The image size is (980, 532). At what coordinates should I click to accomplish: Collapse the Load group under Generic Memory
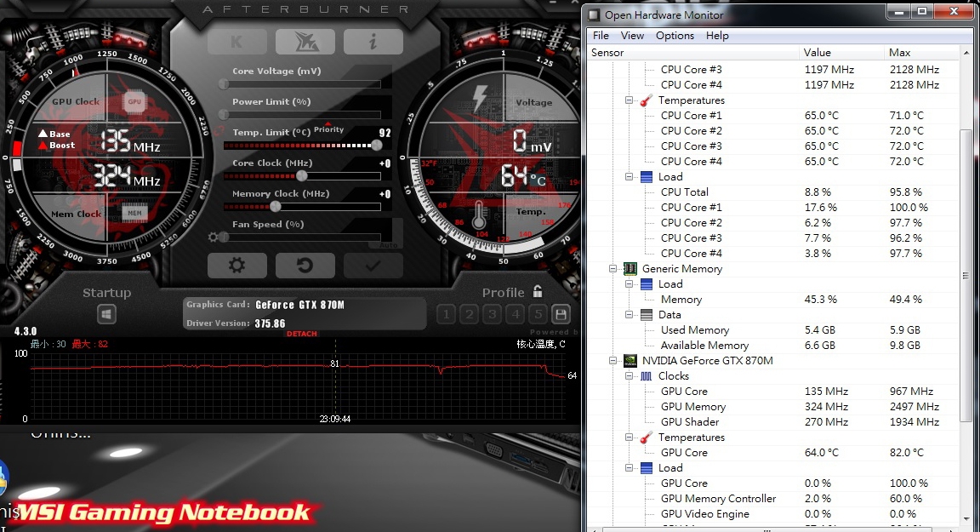point(629,283)
